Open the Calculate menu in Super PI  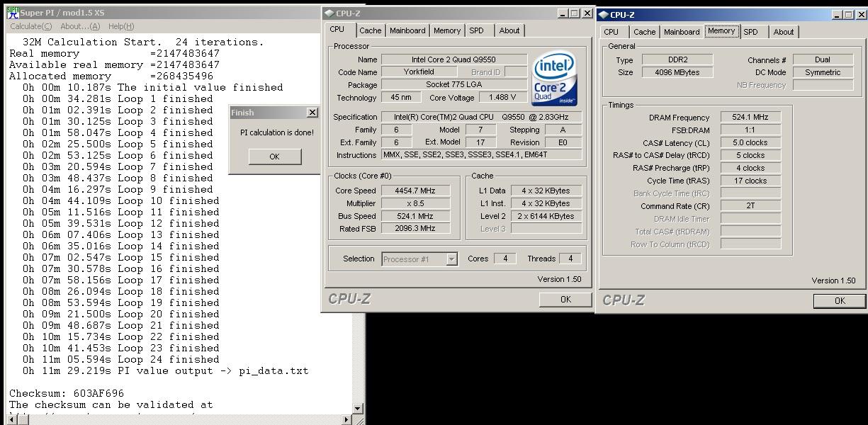[x=31, y=26]
